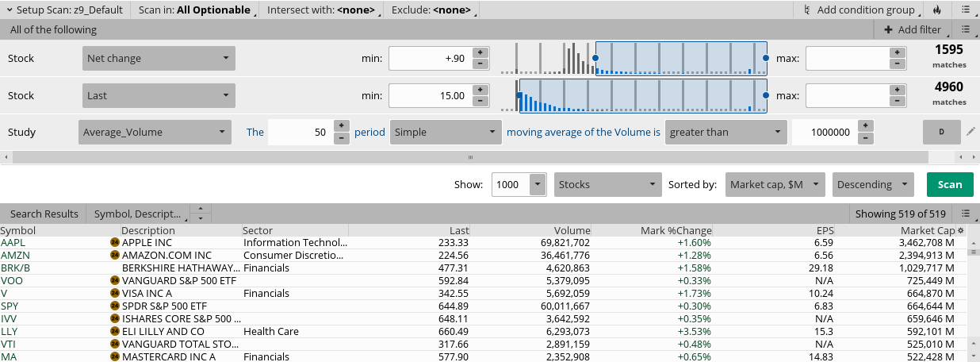Click plus stepper on Net change max field
This screenshot has height=362, width=980.
896,53
